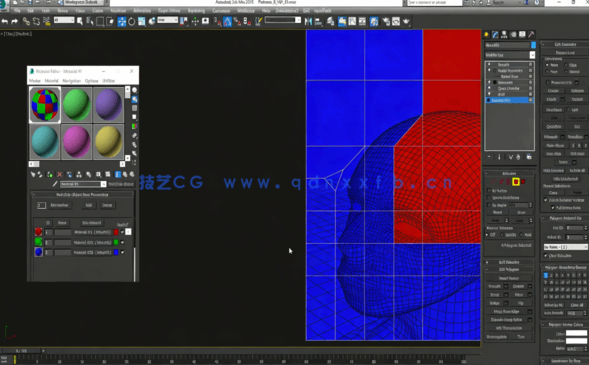
Task: Select the Face constraint radio button
Action: pyautogui.click(x=547, y=71)
